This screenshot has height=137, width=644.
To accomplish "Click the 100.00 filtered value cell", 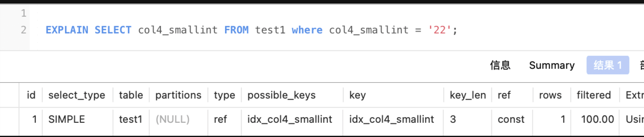I will 597,119.
